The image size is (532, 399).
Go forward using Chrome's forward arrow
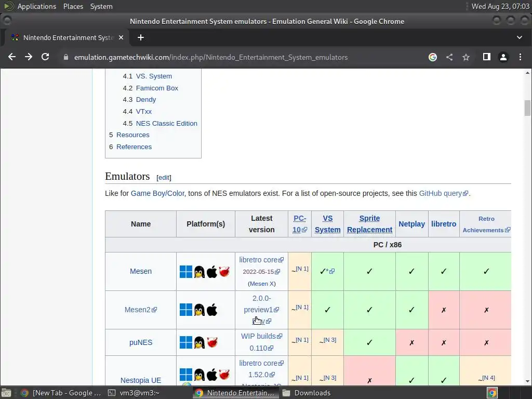click(x=29, y=57)
